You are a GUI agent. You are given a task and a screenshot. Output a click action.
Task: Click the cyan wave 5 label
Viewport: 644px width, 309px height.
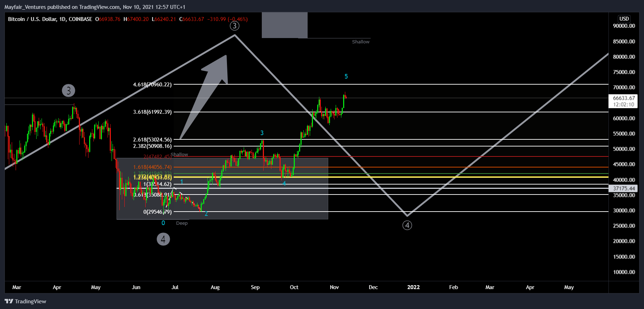[346, 76]
